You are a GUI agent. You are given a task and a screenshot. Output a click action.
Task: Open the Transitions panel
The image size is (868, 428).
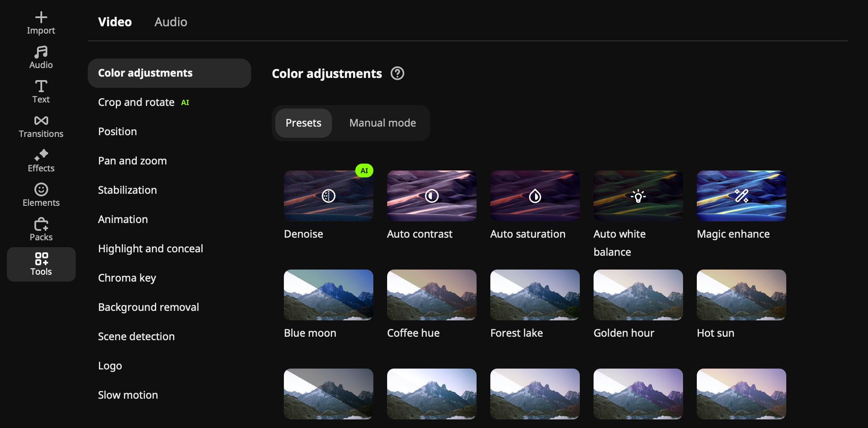(x=41, y=126)
